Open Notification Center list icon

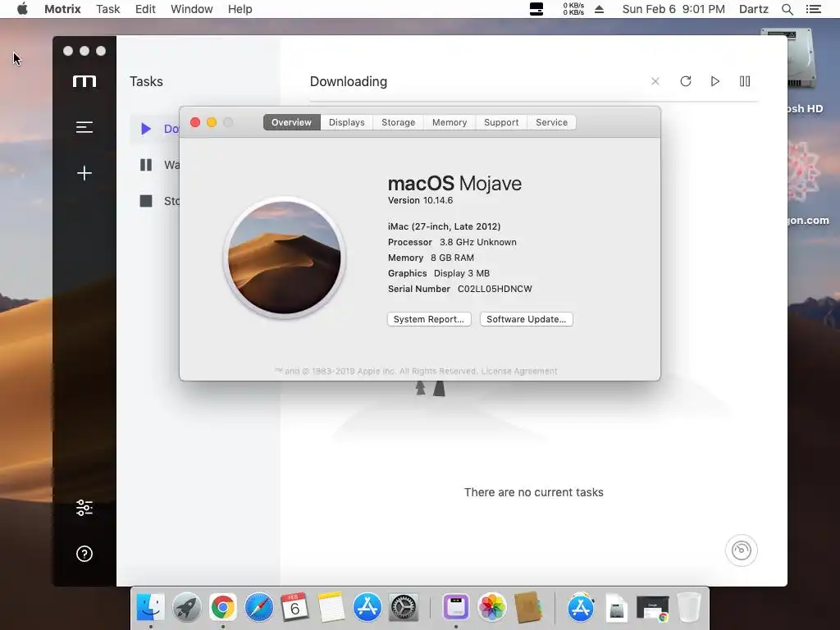click(x=813, y=9)
